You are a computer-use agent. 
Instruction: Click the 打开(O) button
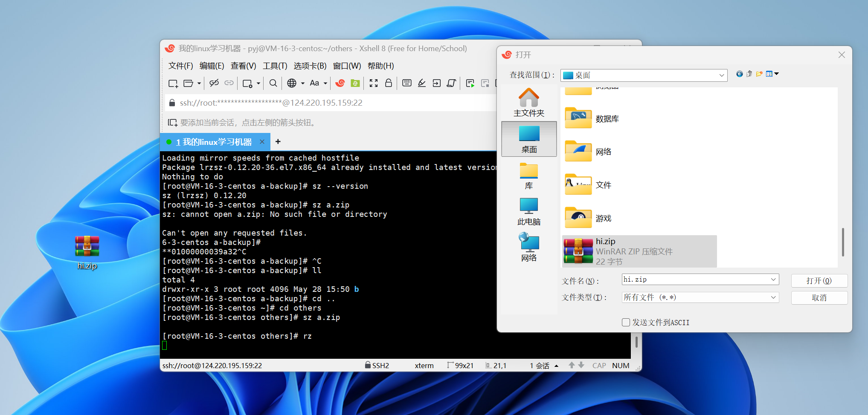(x=819, y=281)
